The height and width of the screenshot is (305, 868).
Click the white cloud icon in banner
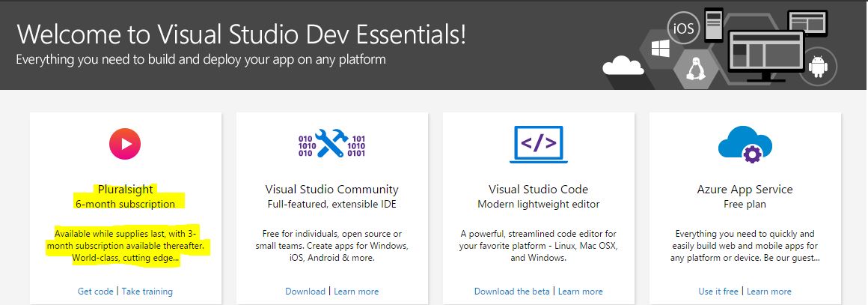coord(623,65)
